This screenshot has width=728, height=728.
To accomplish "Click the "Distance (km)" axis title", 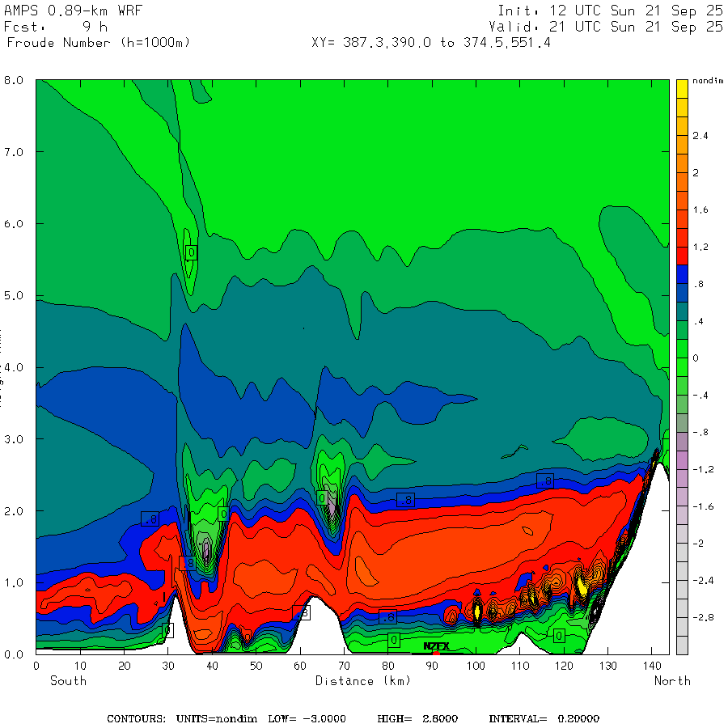I will (x=363, y=680).
